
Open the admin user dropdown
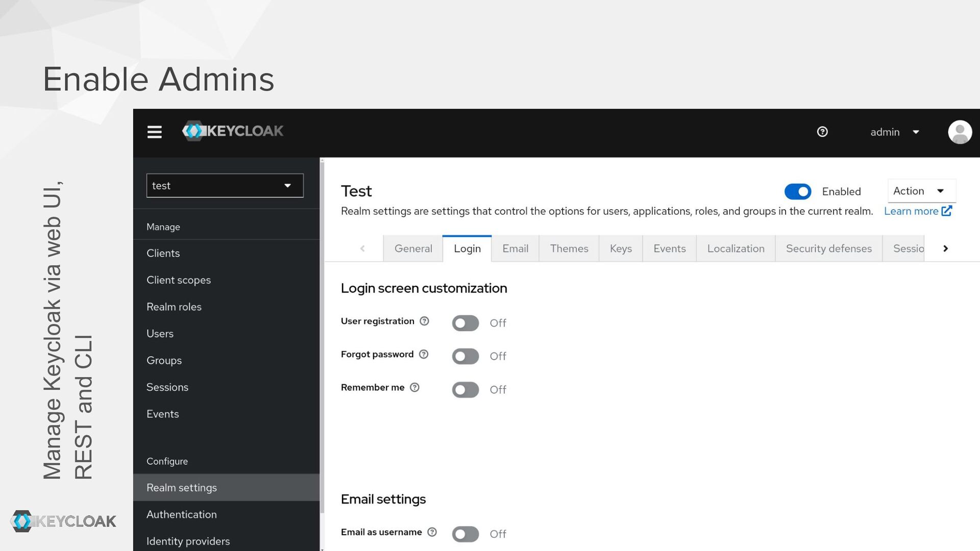(x=894, y=132)
